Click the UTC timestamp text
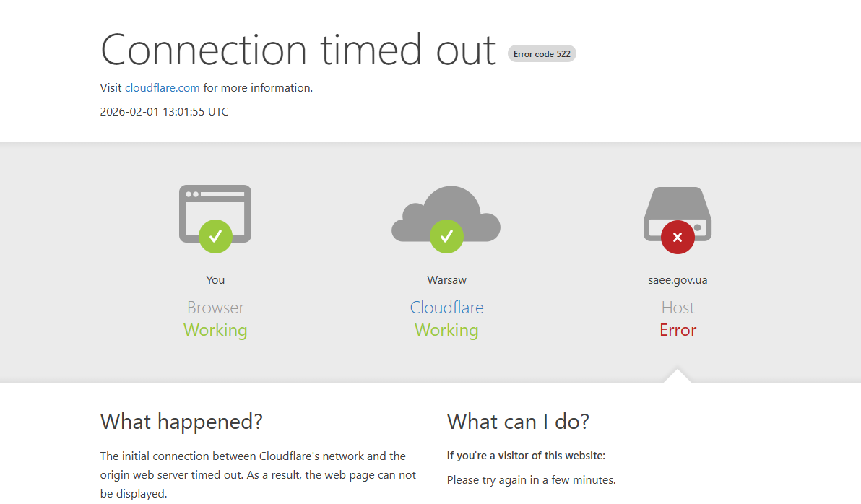The width and height of the screenshot is (861, 504). pos(165,112)
